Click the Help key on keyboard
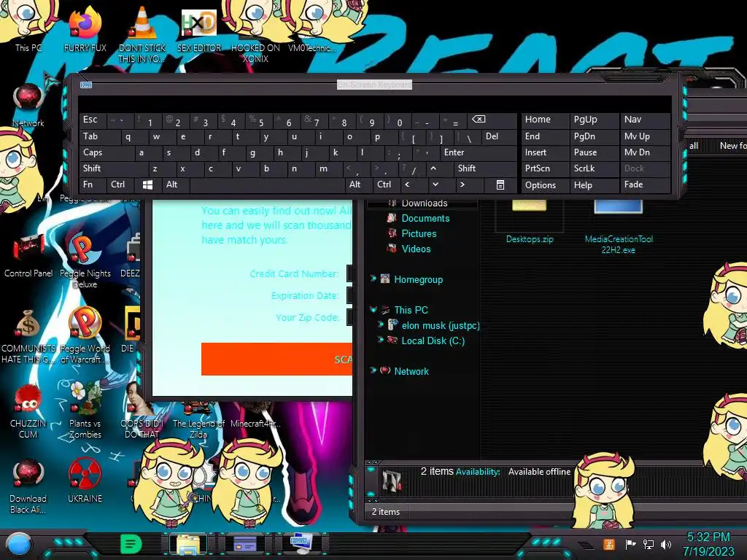 tap(594, 184)
